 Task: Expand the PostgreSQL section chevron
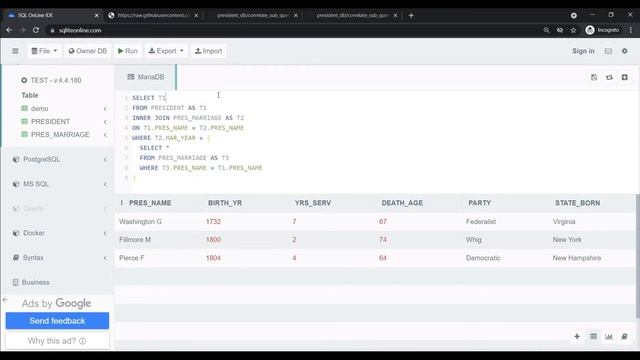click(x=105, y=160)
